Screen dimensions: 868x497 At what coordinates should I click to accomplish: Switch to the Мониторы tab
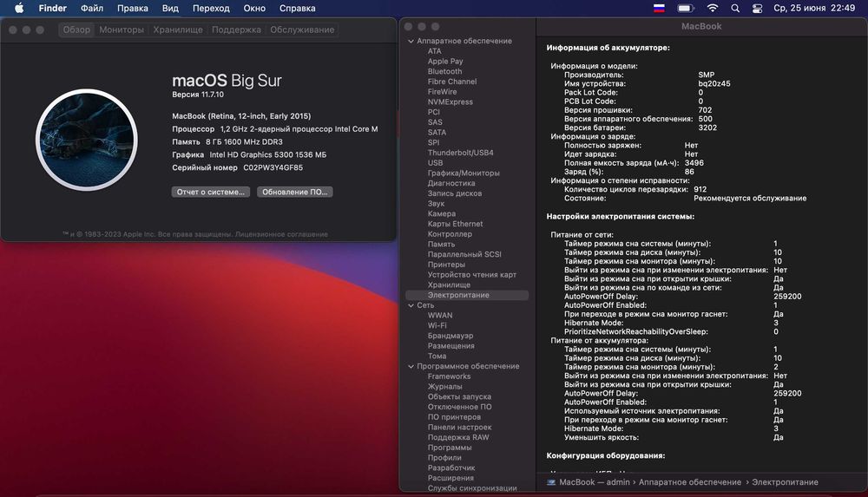pyautogui.click(x=122, y=29)
